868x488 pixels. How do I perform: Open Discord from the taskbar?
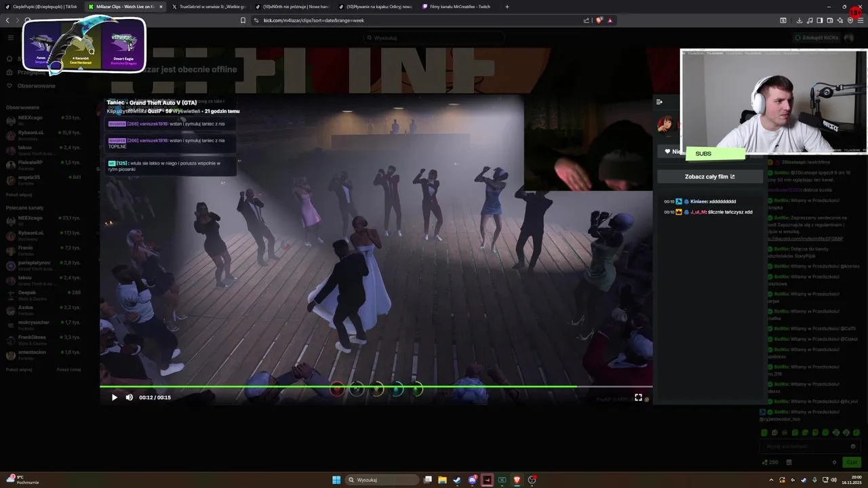pyautogui.click(x=472, y=480)
